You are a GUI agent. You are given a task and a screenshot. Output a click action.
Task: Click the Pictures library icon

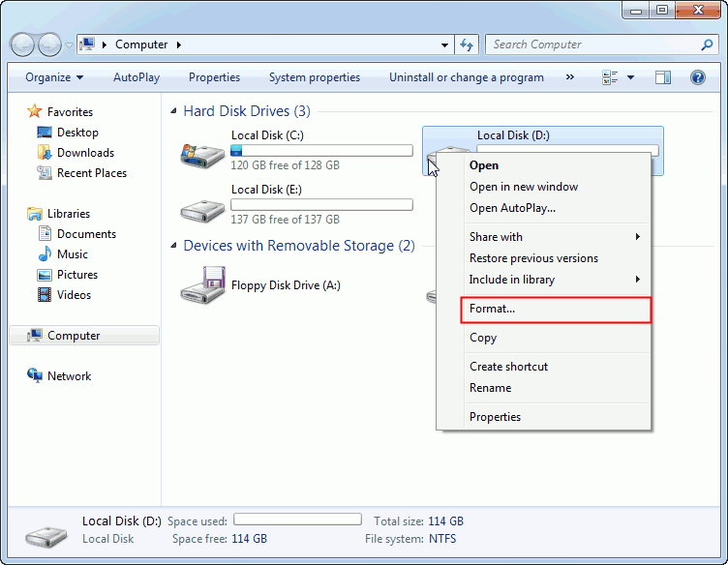pyautogui.click(x=45, y=275)
